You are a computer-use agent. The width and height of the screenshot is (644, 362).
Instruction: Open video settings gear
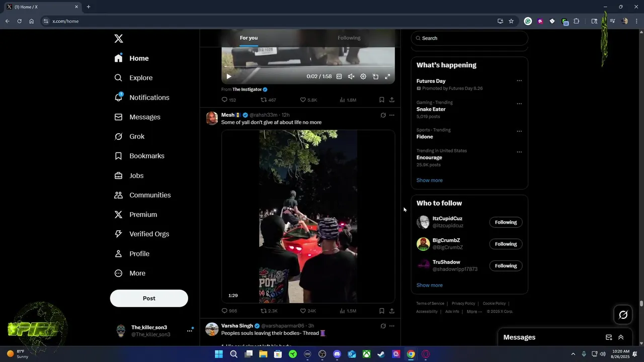click(363, 76)
